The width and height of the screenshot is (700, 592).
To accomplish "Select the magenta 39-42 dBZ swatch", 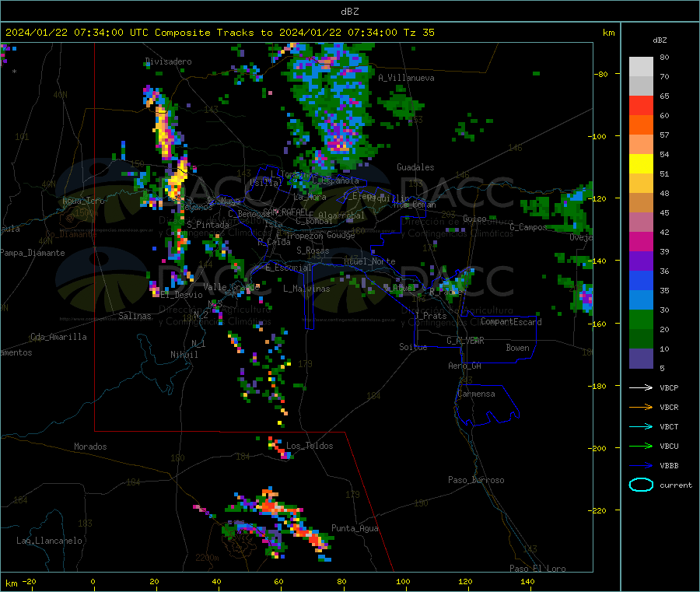I will tap(641, 241).
